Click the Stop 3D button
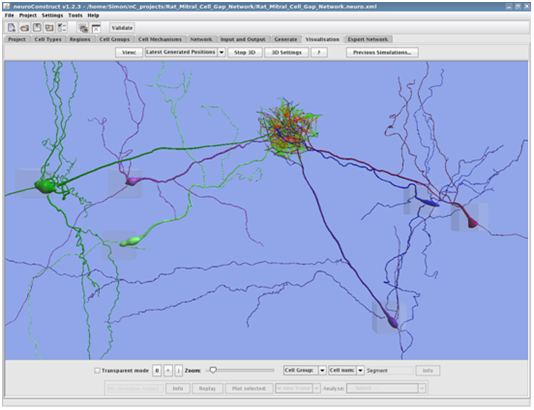The image size is (534, 410). click(x=245, y=52)
